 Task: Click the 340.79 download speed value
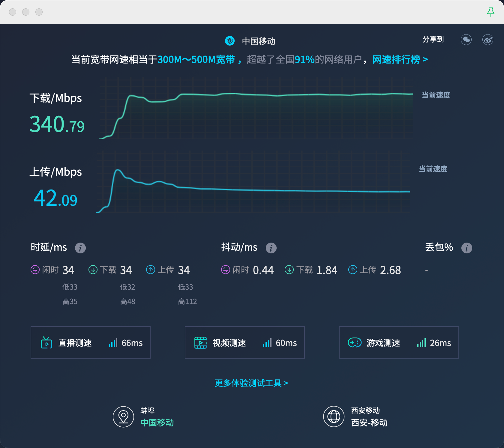(x=57, y=124)
